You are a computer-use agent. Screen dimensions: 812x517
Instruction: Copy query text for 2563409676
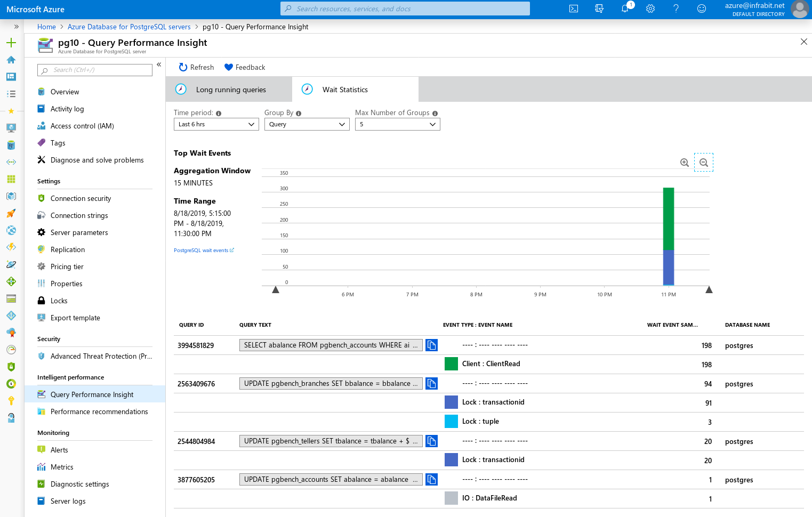432,384
